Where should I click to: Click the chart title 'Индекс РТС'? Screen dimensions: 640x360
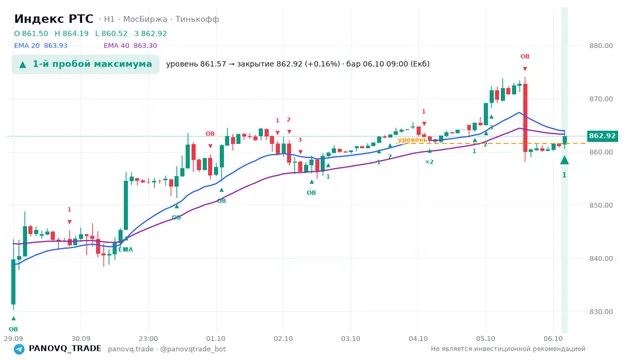pyautogui.click(x=53, y=19)
